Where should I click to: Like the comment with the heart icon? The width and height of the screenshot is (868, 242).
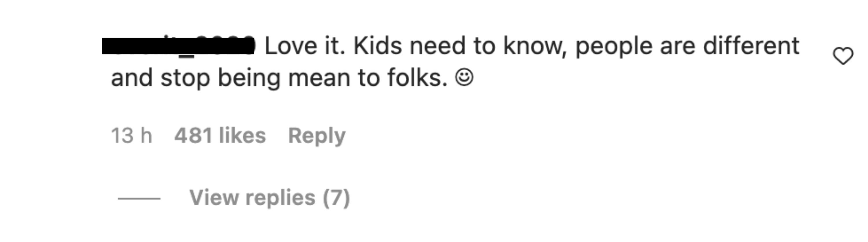click(x=843, y=56)
